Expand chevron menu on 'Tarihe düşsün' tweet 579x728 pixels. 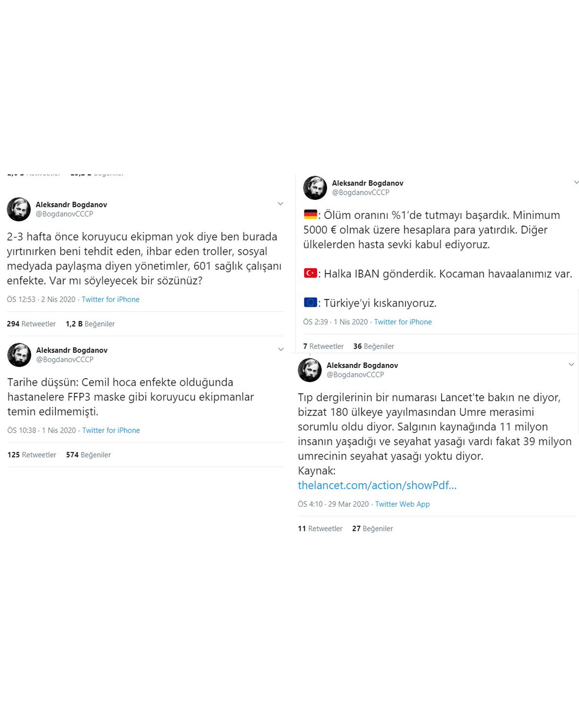point(281,349)
